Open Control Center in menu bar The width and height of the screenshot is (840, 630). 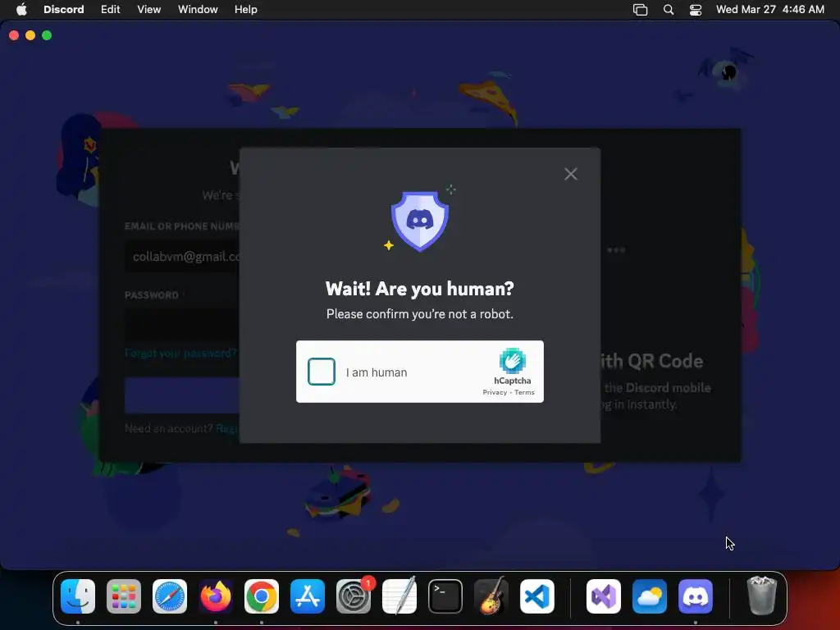(696, 10)
